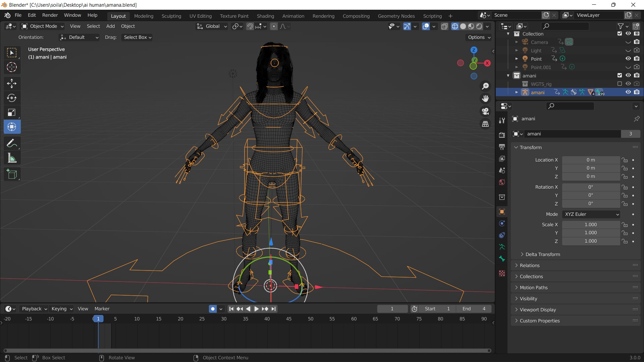Click the Zoom view magnifier icon
This screenshot has width=644, height=362.
click(x=485, y=86)
